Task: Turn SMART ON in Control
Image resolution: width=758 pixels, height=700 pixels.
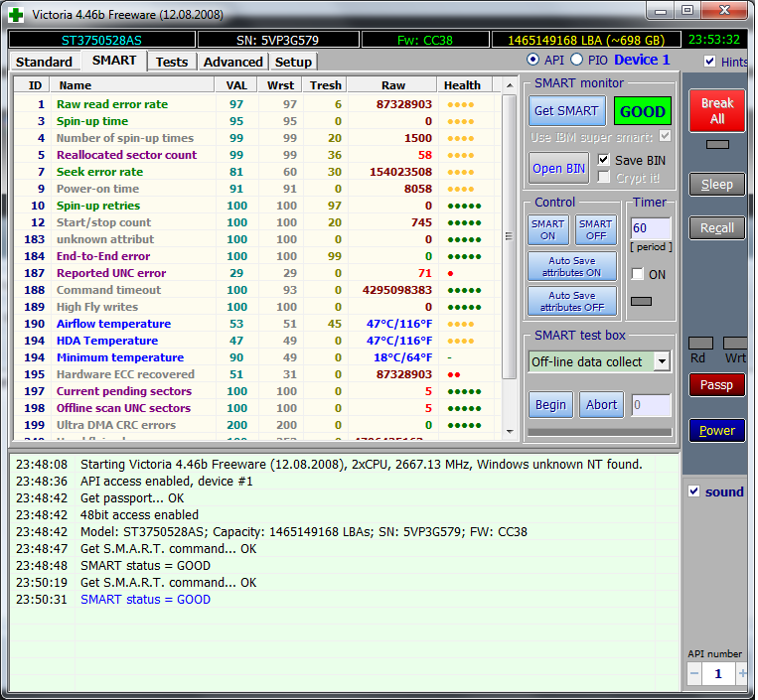Action: [547, 230]
